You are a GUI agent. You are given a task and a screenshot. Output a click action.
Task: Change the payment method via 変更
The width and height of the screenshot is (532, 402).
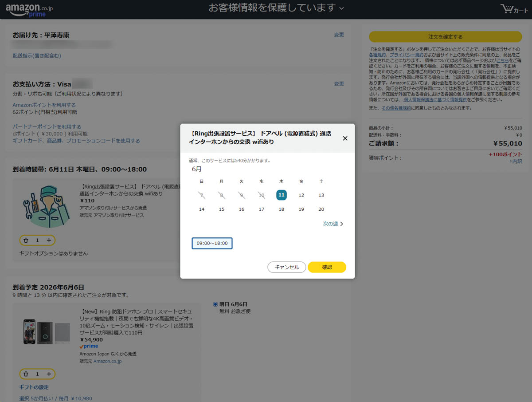(339, 83)
